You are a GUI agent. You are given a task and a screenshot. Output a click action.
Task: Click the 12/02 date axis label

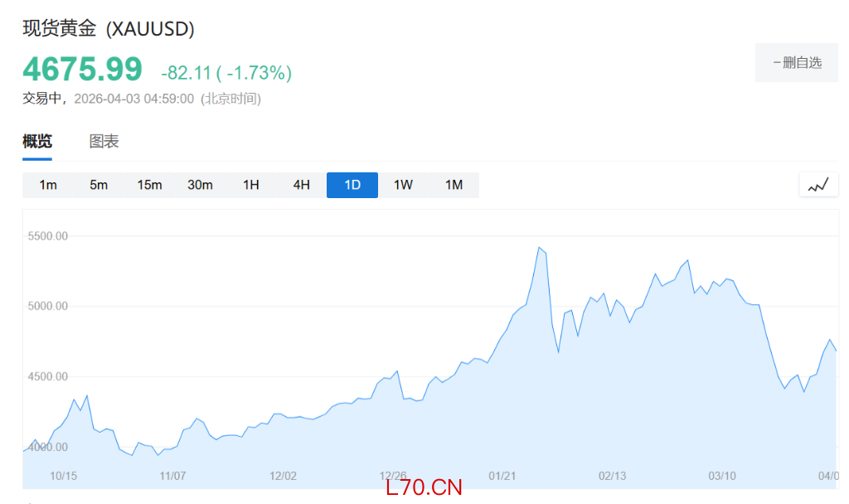(x=283, y=476)
